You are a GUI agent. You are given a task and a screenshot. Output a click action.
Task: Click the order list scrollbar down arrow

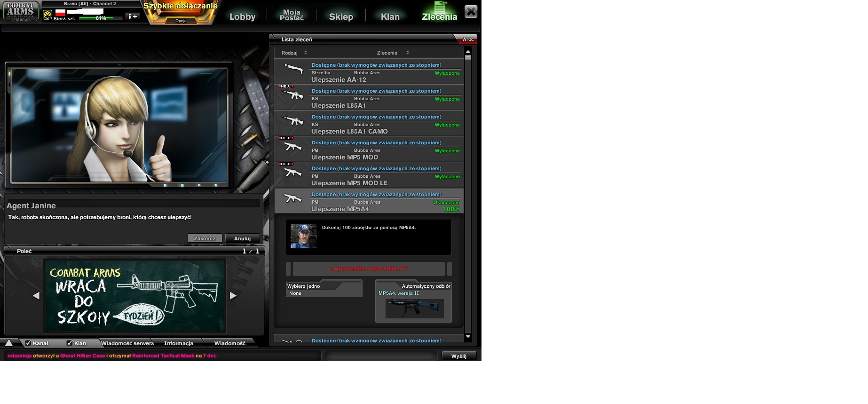[x=468, y=336]
